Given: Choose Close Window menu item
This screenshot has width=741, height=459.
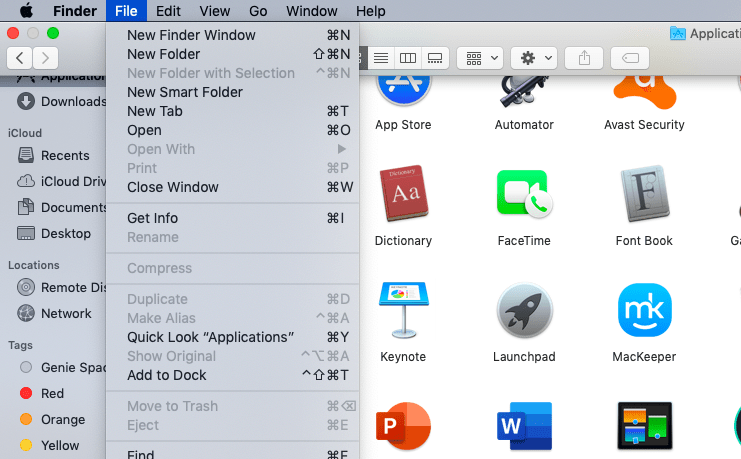Looking at the screenshot, I should 233,187.
